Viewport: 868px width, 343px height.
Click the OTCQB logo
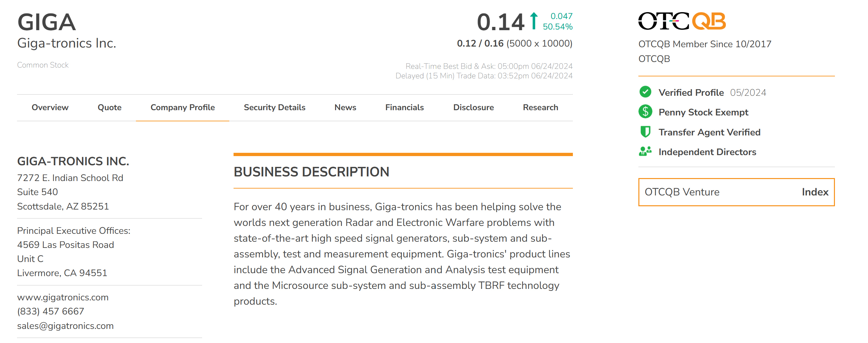(681, 21)
